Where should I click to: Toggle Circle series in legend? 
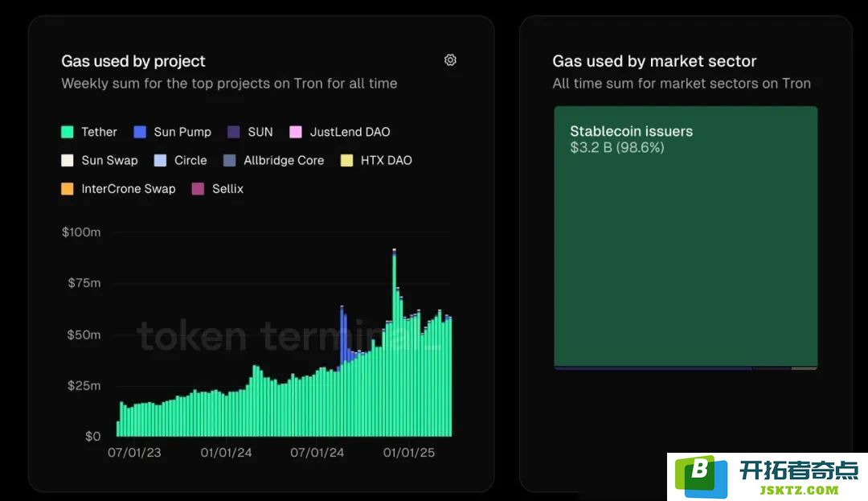coord(181,161)
